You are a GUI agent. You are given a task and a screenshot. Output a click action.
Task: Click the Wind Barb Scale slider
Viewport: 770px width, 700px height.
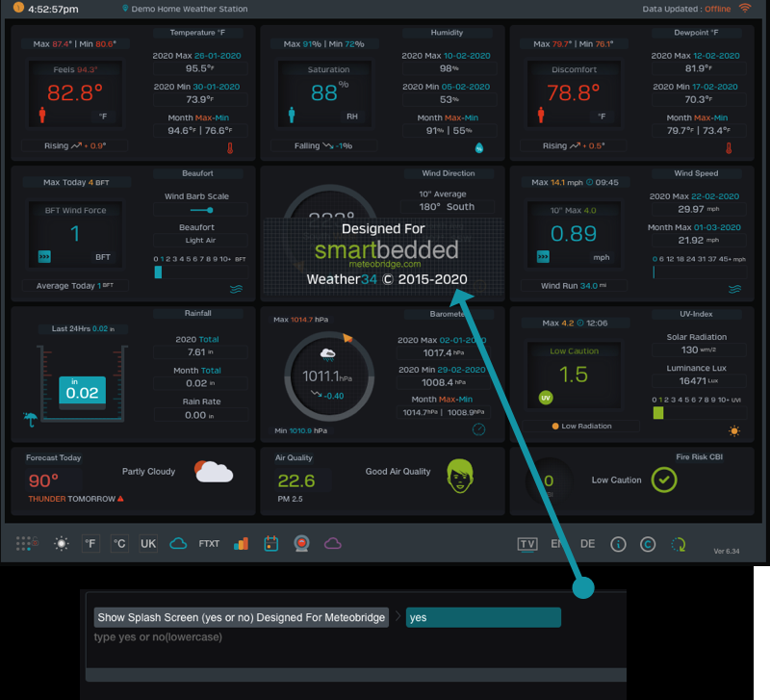click(202, 210)
